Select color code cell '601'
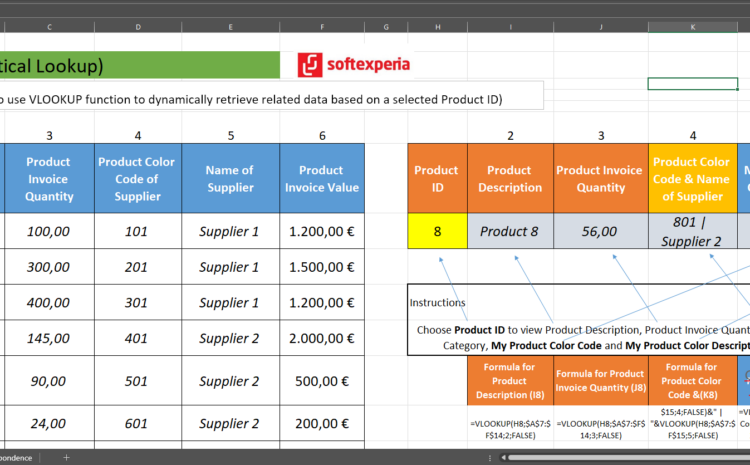The image size is (750, 465). [x=138, y=423]
